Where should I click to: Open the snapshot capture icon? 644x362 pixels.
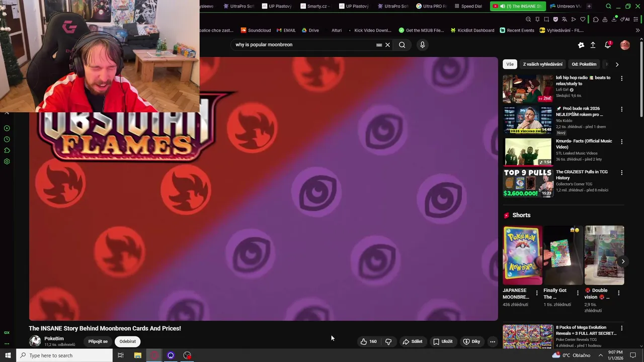[546, 19]
